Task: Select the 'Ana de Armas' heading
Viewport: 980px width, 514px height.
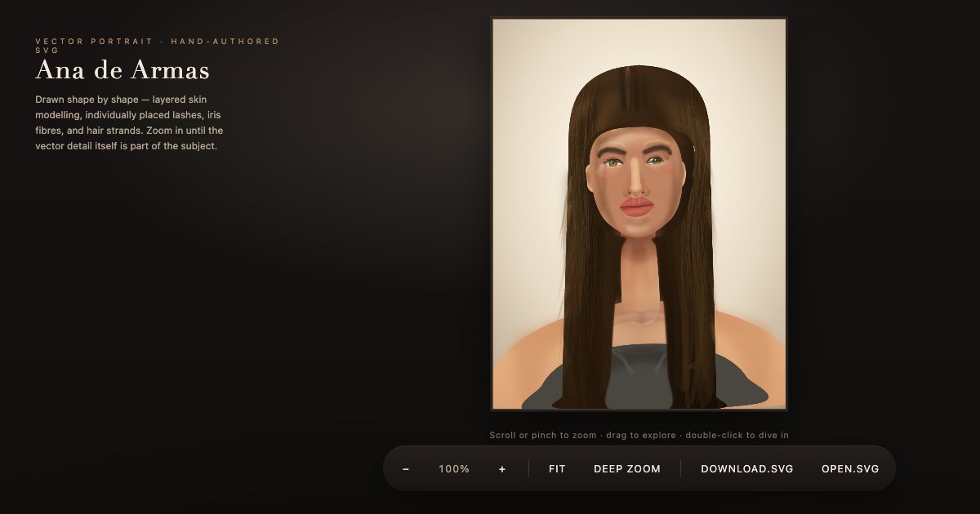Action: pyautogui.click(x=122, y=71)
